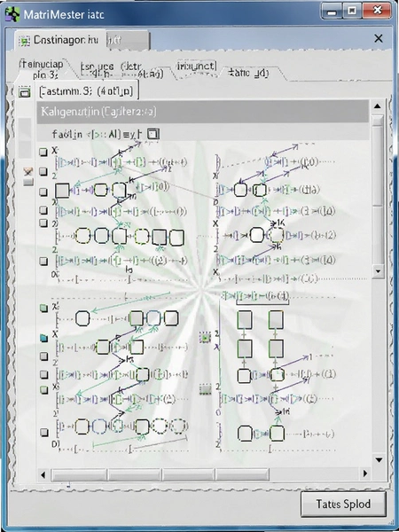The width and height of the screenshot is (399, 532).
Task: Click the 'Tatus Splod' button
Action: [x=343, y=505]
